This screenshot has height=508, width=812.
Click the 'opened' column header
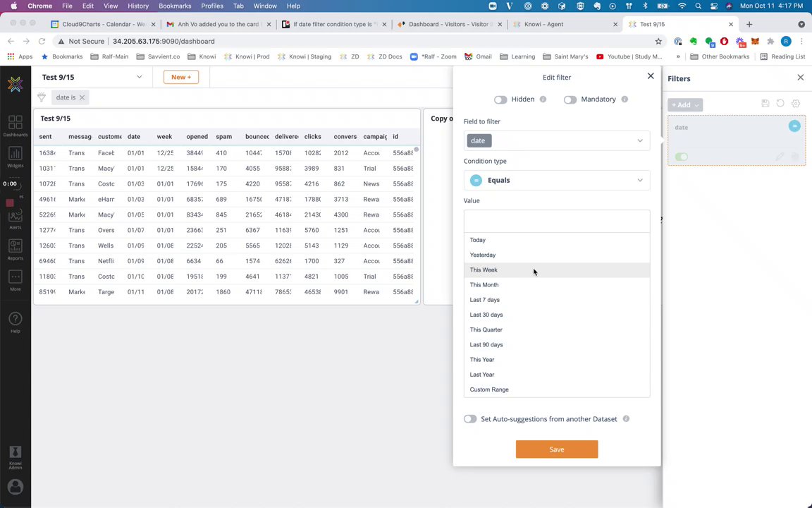(x=197, y=137)
